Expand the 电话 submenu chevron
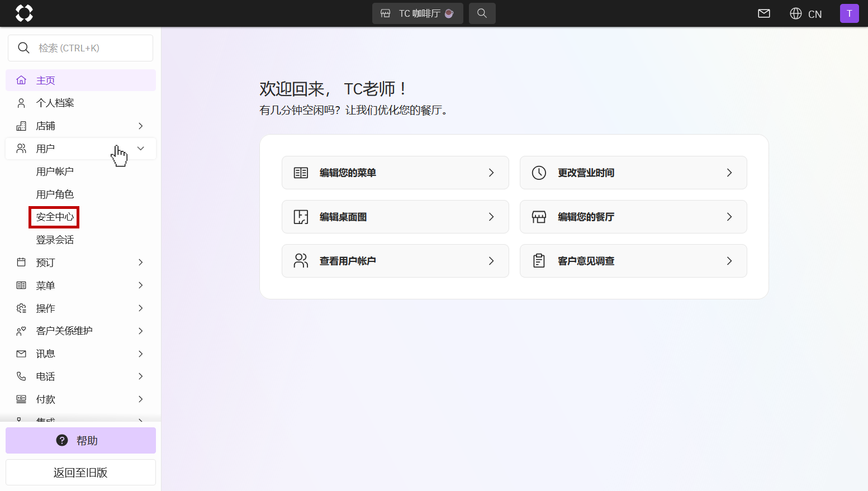The width and height of the screenshot is (868, 491). [141, 376]
